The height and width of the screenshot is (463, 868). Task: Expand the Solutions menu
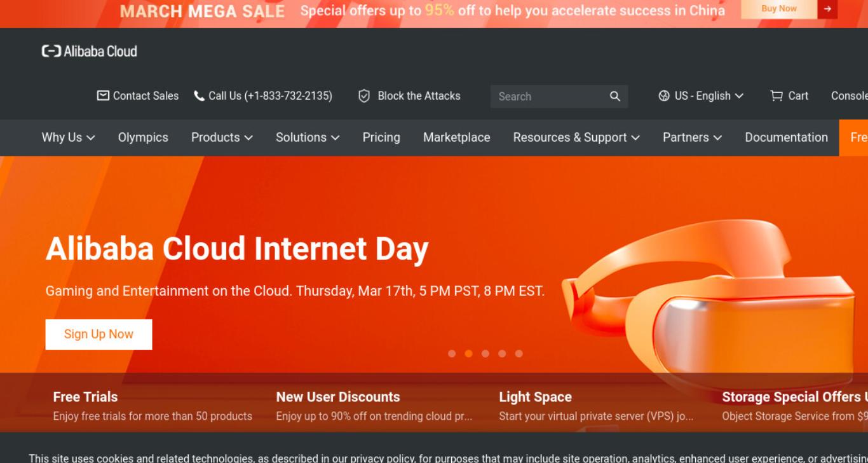308,137
